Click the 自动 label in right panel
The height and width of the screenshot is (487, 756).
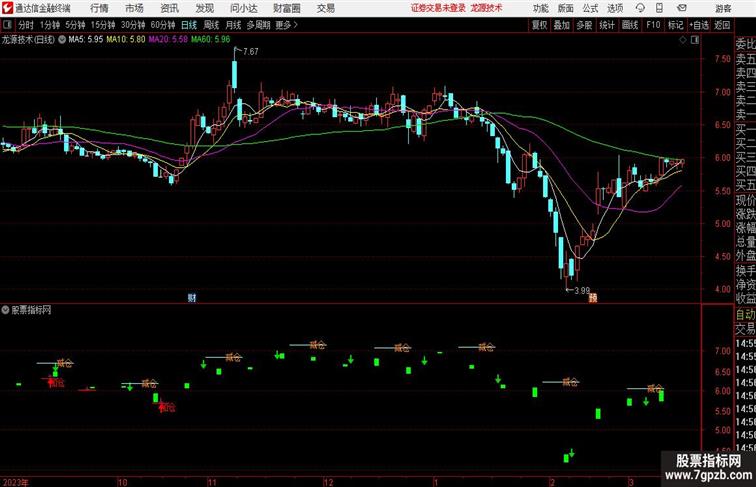click(745, 315)
